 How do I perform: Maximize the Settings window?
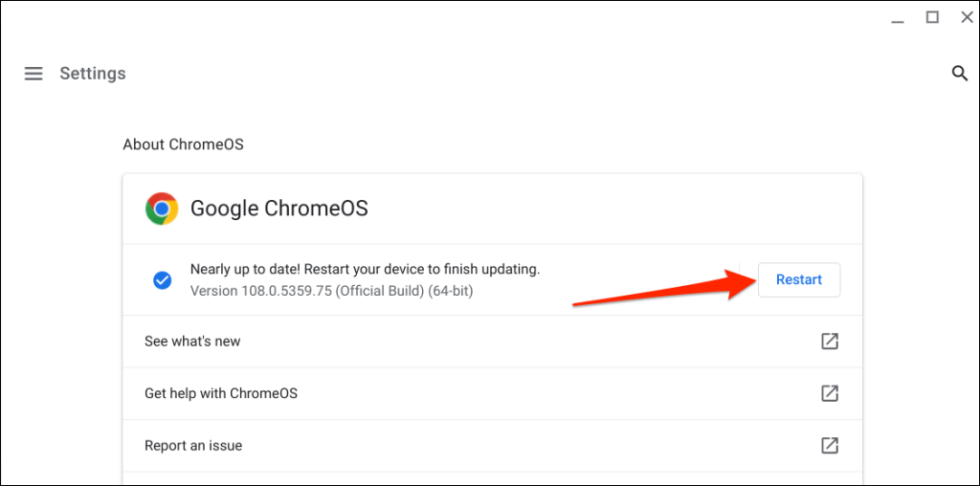click(x=932, y=17)
